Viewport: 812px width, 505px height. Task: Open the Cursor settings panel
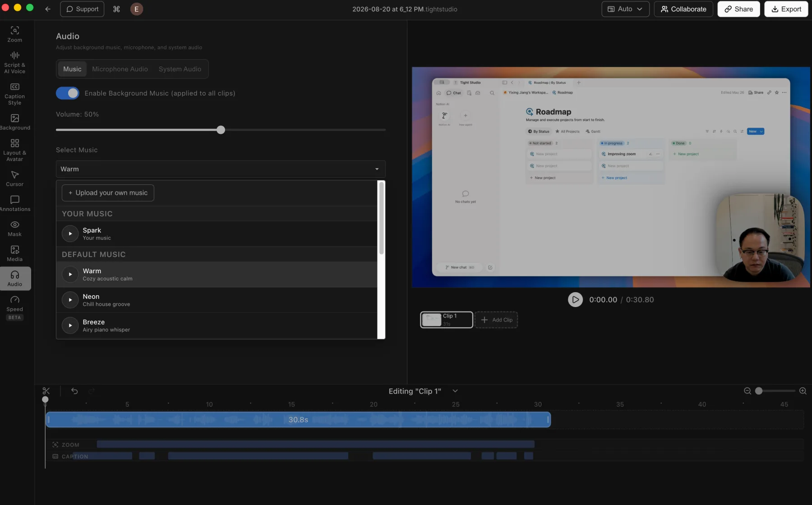(x=14, y=178)
